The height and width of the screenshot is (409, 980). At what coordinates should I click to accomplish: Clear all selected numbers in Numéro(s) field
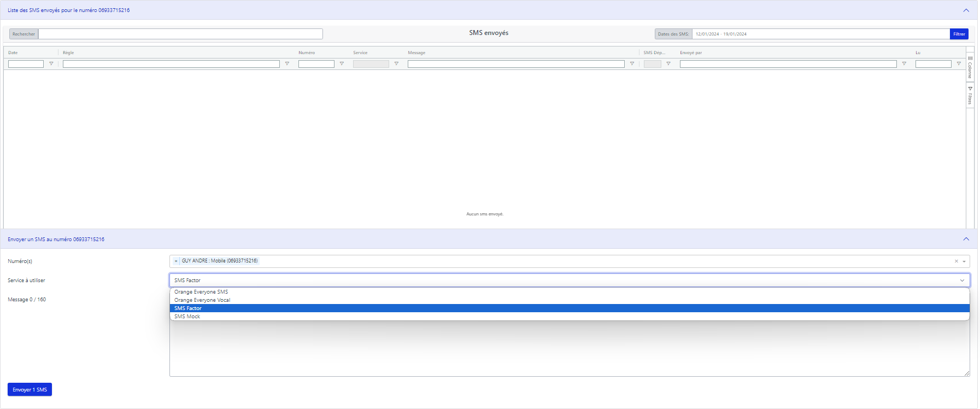pyautogui.click(x=956, y=261)
